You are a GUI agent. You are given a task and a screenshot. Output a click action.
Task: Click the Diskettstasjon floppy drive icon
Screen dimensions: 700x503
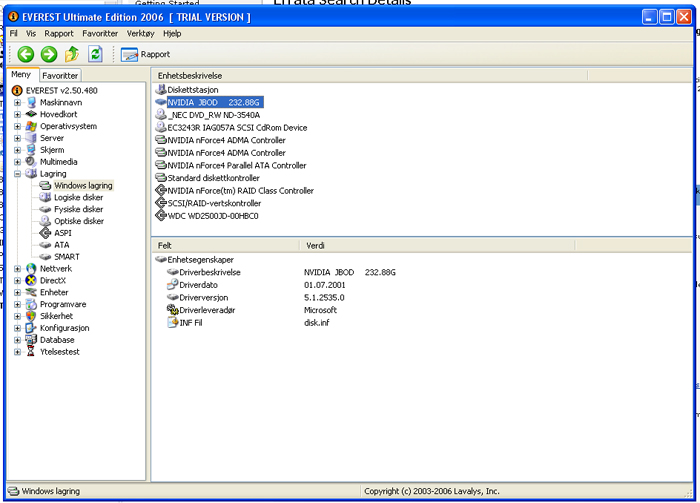(161, 90)
